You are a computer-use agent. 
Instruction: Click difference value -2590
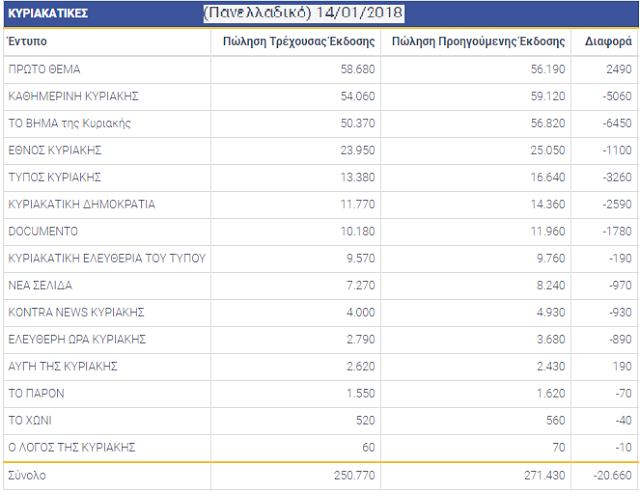pos(617,204)
